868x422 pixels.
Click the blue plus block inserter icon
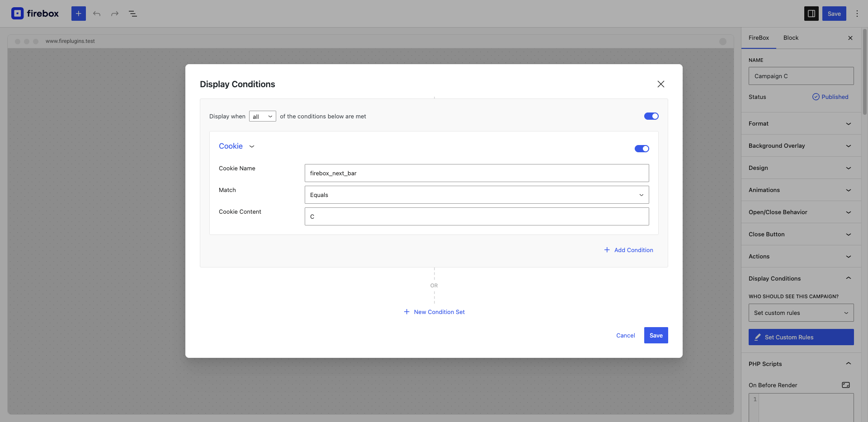pos(78,14)
